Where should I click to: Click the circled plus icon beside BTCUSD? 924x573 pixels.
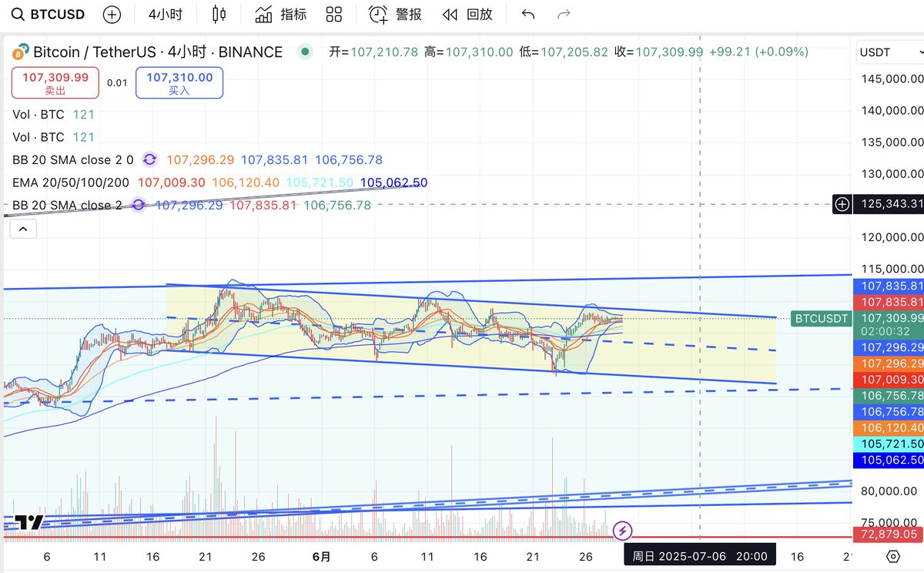(x=112, y=14)
